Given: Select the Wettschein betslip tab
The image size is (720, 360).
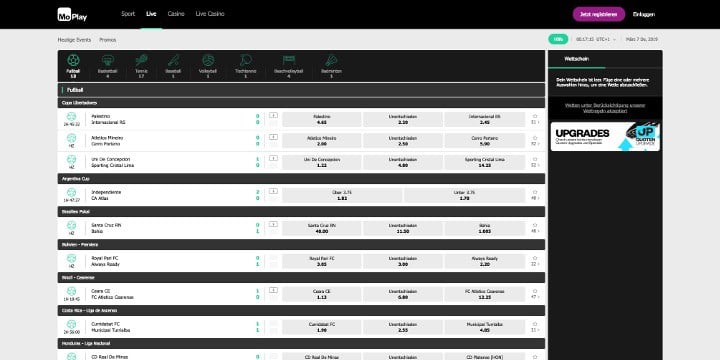Looking at the screenshot, I should [x=576, y=59].
